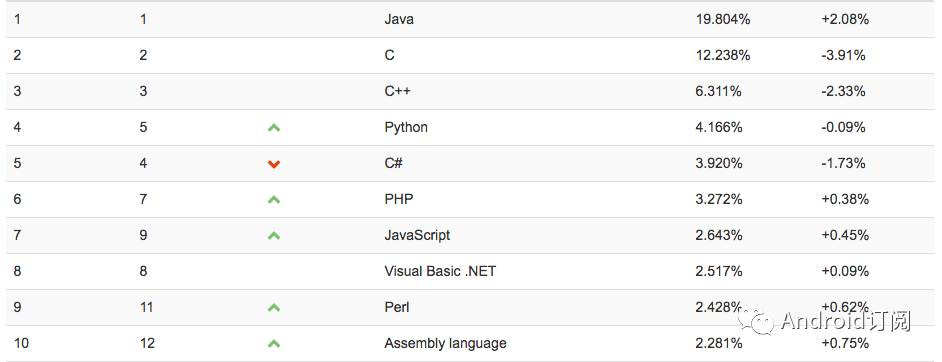The height and width of the screenshot is (362, 942).
Task: Click the 19.804% rating value
Action: tap(723, 19)
